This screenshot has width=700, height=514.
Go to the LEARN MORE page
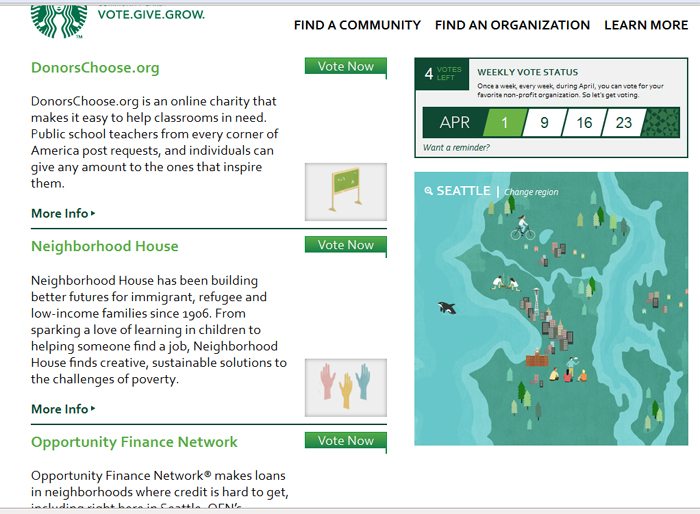pyautogui.click(x=646, y=25)
